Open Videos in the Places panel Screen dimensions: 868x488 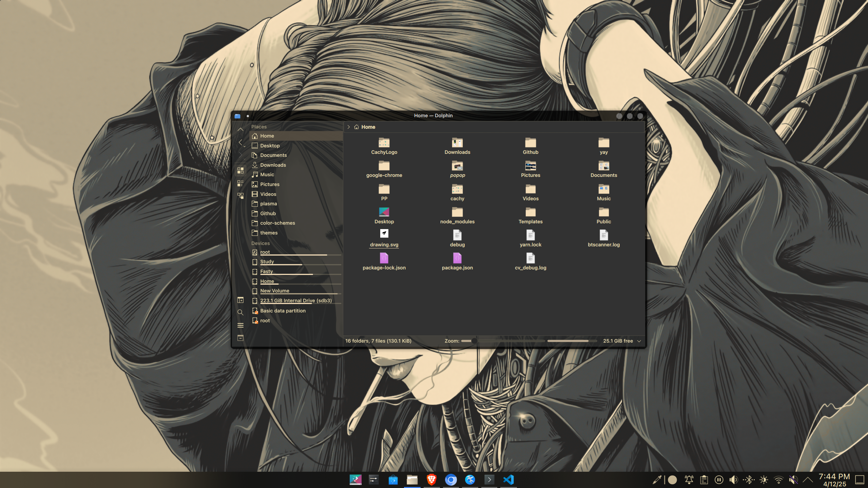tap(296, 194)
